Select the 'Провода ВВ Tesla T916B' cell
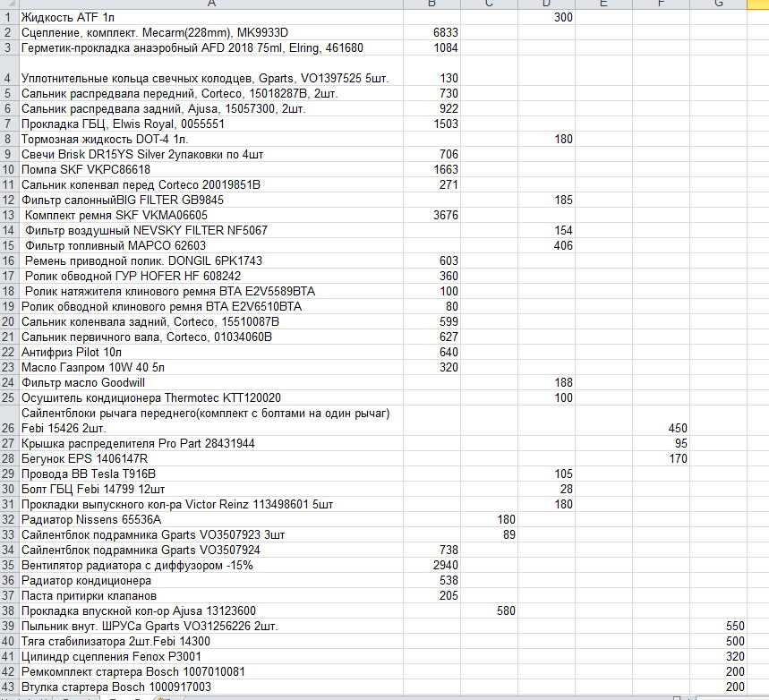This screenshot has width=769, height=700. pyautogui.click(x=211, y=474)
